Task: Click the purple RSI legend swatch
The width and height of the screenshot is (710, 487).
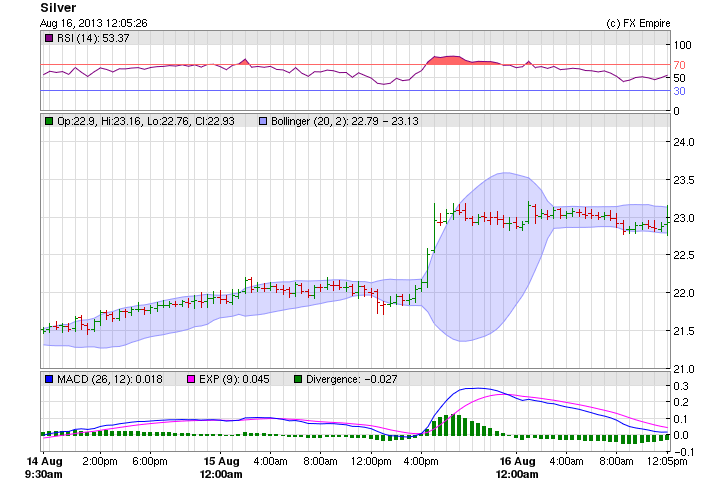Action: tap(49, 38)
